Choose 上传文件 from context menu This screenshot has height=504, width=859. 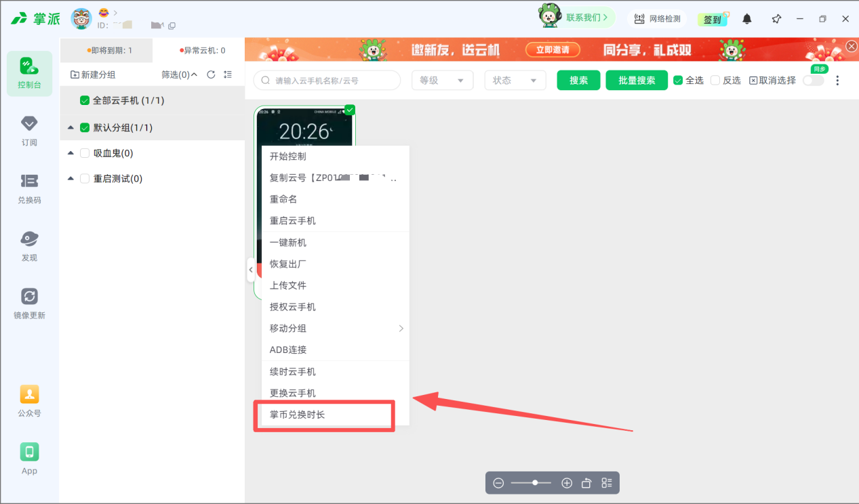[x=336, y=285]
